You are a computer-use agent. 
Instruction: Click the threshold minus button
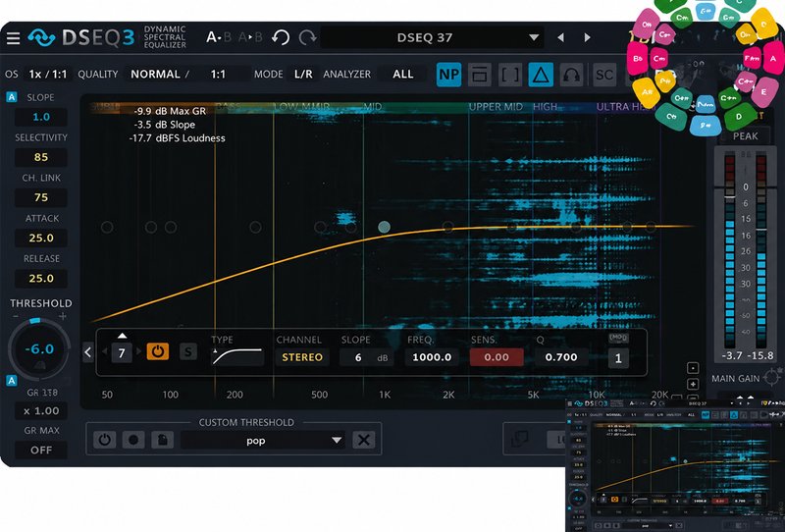(x=16, y=316)
